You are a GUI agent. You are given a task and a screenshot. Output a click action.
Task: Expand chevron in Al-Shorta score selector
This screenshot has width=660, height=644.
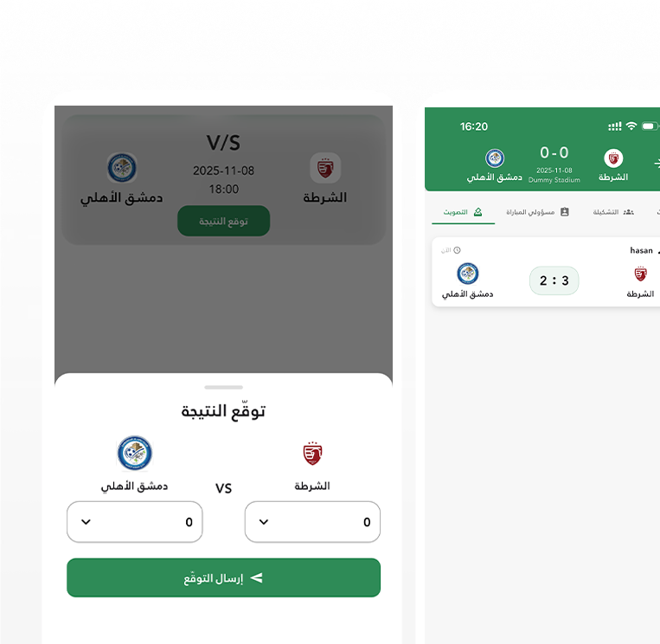(264, 522)
